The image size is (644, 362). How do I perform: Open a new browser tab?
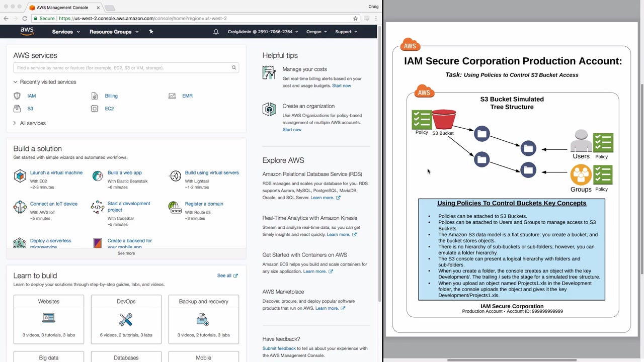pos(109,8)
